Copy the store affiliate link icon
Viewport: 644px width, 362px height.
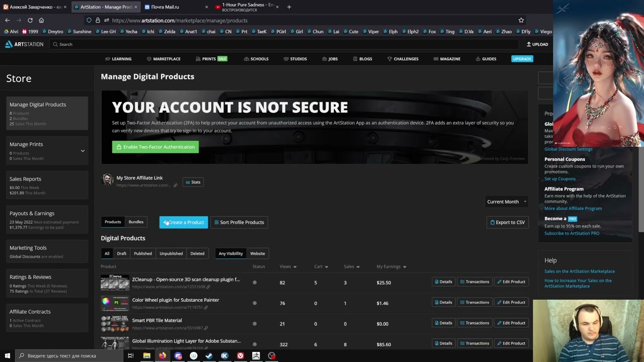pos(175,186)
